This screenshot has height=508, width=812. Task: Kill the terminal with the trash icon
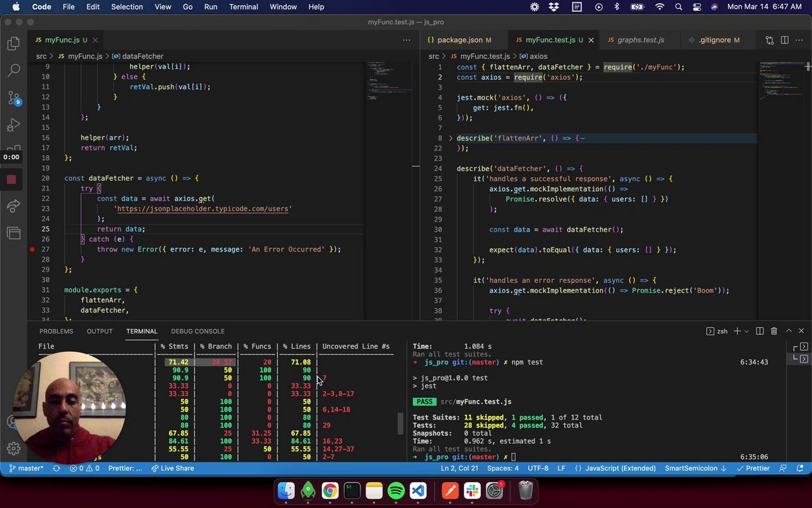coord(774,331)
